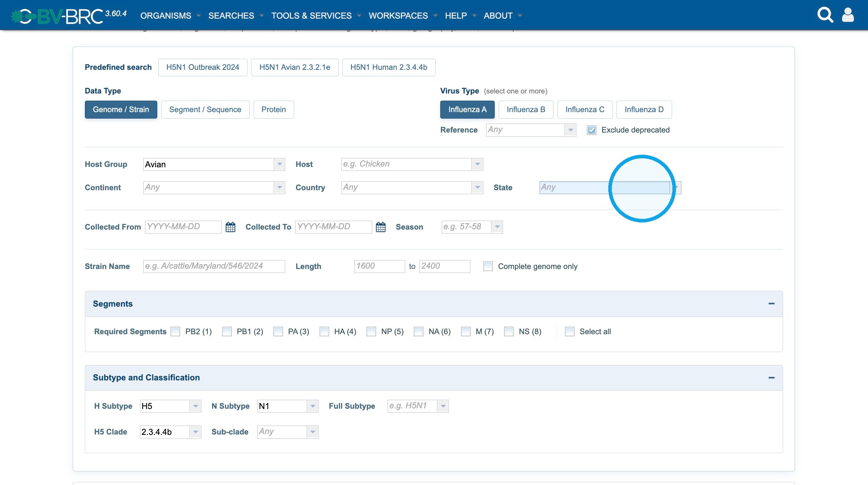Viewport: 868px width, 485px height.
Task: Select Segment / Sequence data type
Action: click(x=205, y=110)
